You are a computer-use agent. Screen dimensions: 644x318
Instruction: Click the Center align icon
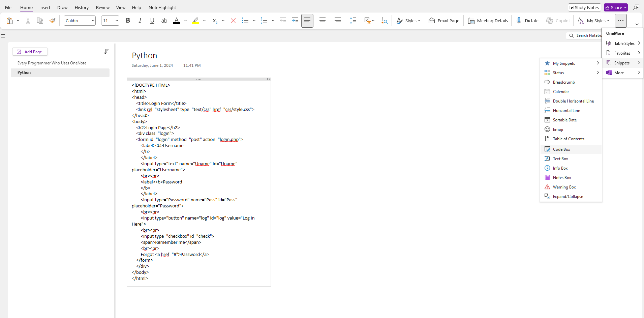point(322,21)
